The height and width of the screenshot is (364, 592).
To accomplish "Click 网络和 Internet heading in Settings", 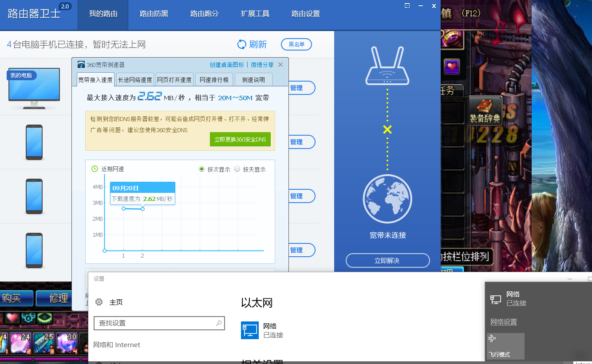I will 117,344.
